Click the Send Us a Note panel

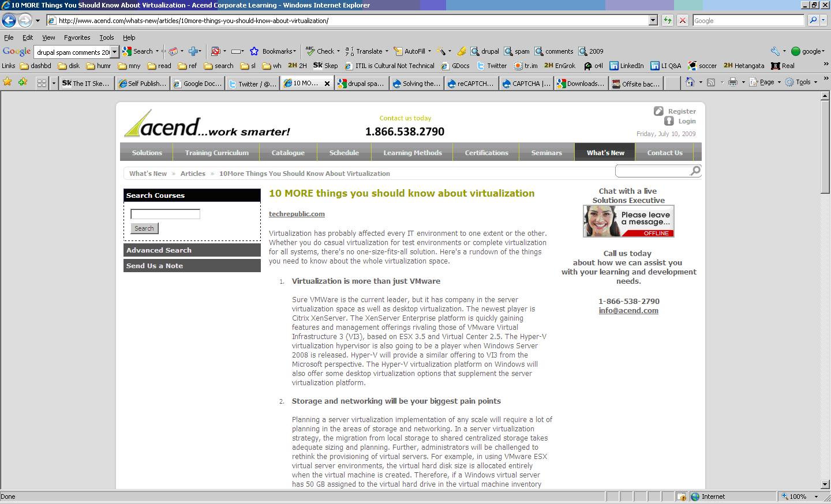192,266
